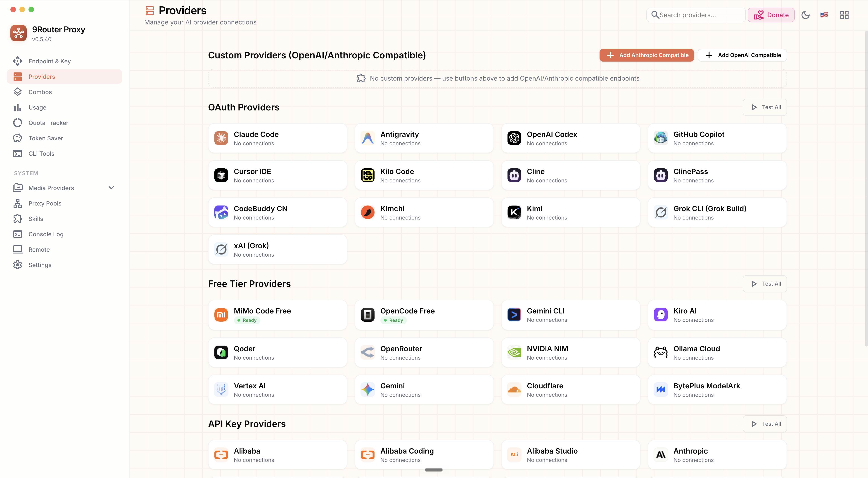Viewport: 868px width, 478px height.
Task: Click the Gemini sparkle icon
Action: pyautogui.click(x=368, y=390)
